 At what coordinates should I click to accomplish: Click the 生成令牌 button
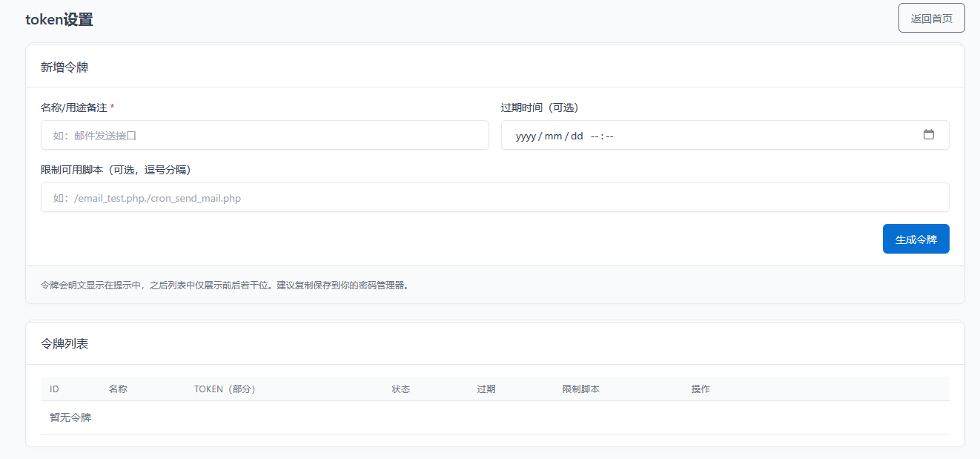click(x=916, y=239)
